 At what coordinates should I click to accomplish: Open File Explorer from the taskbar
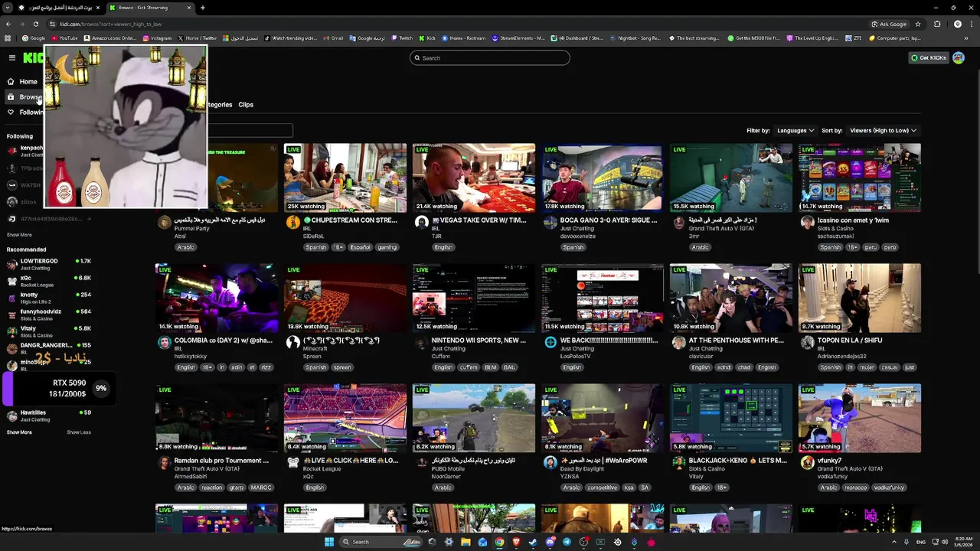465,542
